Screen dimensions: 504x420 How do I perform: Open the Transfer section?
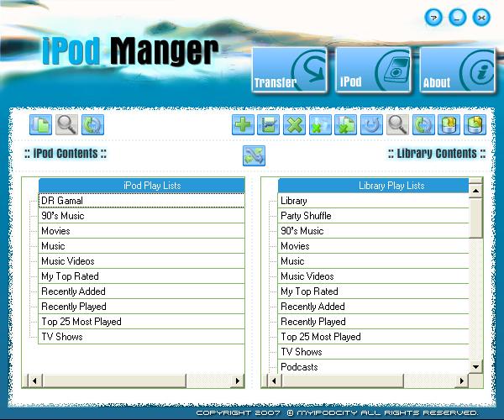pos(289,70)
